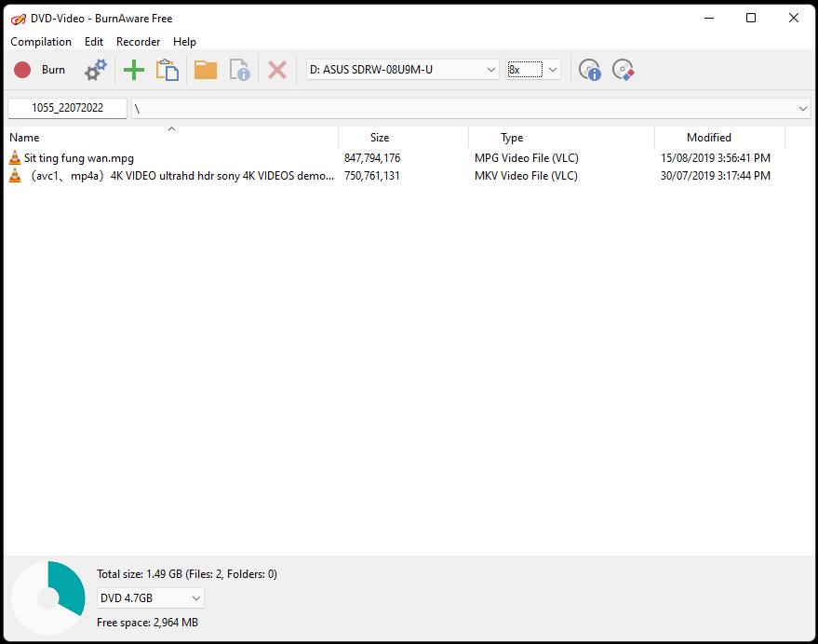Select the file Sit ting fung wan.mpg

click(79, 157)
